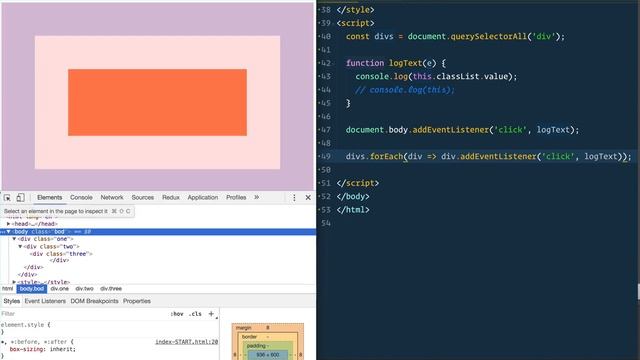Add a new style rule plus icon
Screen dimensions: 640x360
click(211, 313)
